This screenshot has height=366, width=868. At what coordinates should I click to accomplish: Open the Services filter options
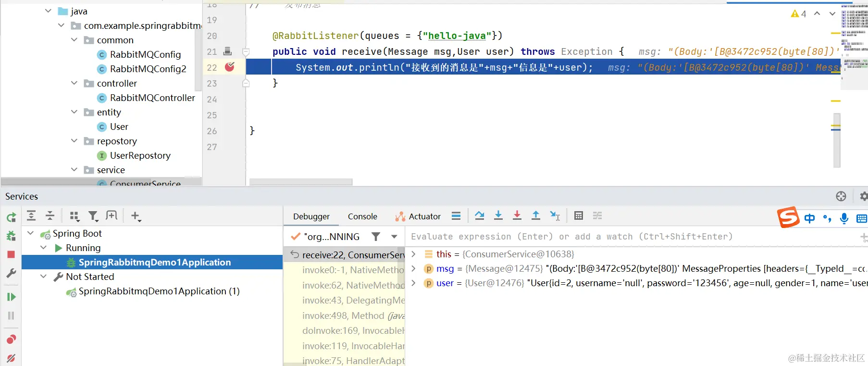(x=93, y=216)
